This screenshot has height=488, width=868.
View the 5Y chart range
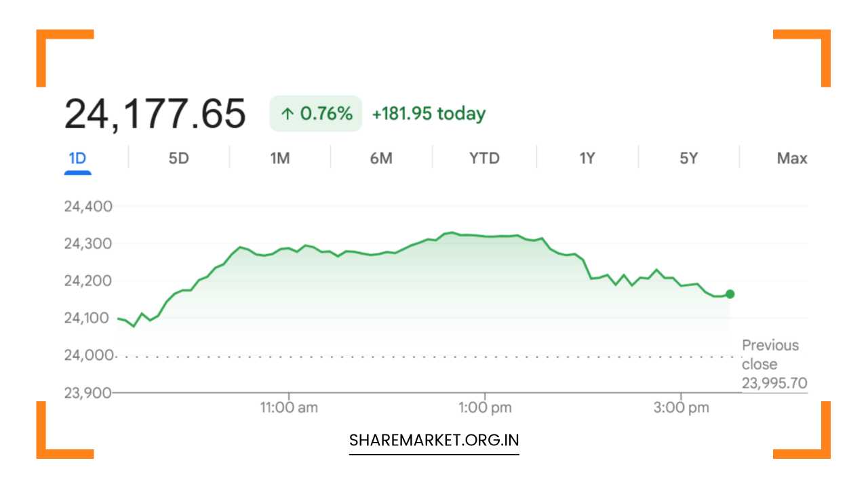[688, 159]
